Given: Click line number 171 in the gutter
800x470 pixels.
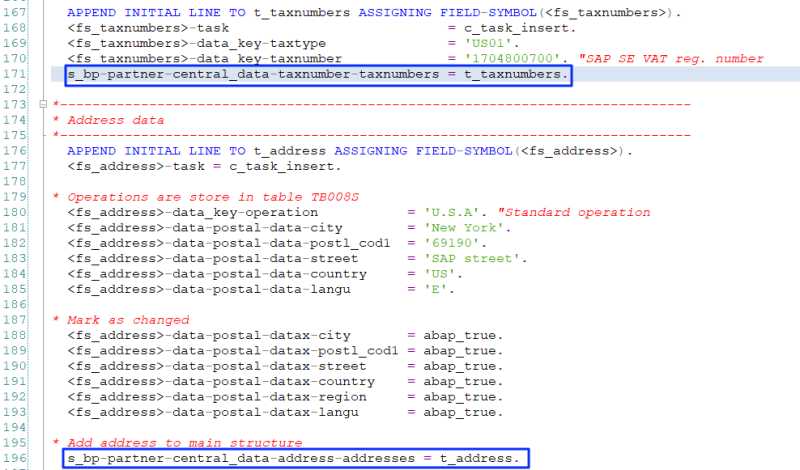Looking at the screenshot, I should pyautogui.click(x=14, y=75).
